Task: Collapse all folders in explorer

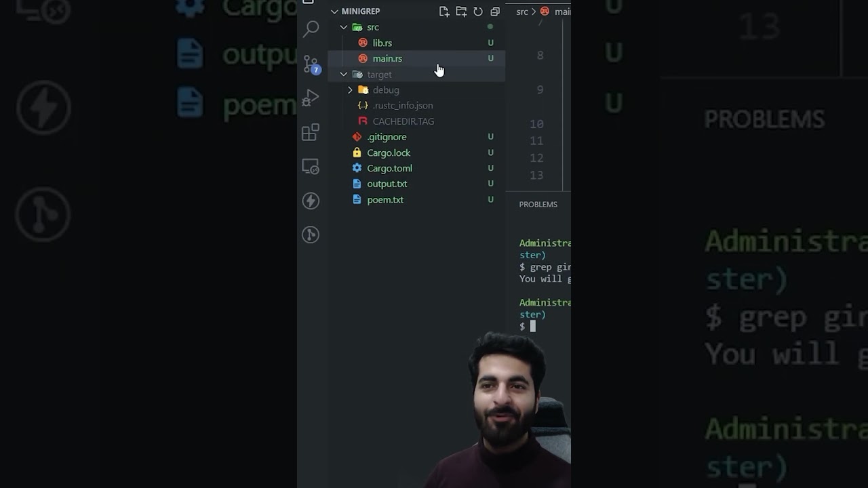Action: pos(495,12)
